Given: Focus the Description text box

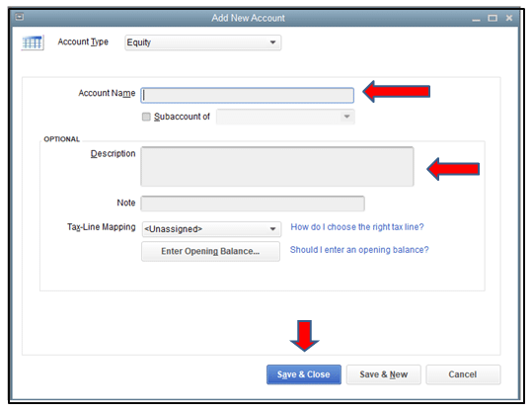Looking at the screenshot, I should 277,166.
